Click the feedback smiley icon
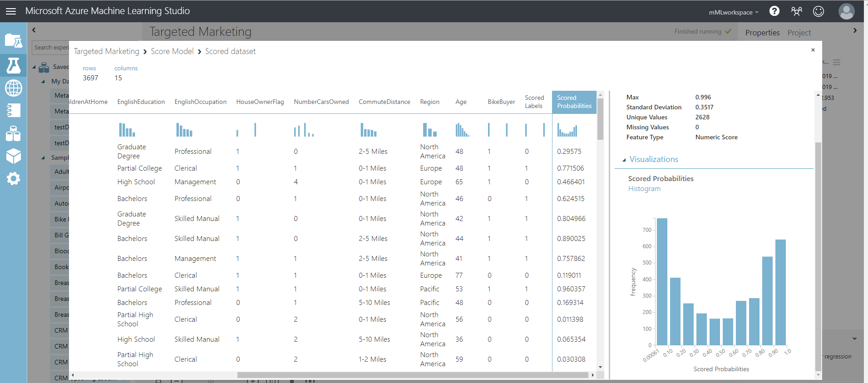 (x=819, y=11)
